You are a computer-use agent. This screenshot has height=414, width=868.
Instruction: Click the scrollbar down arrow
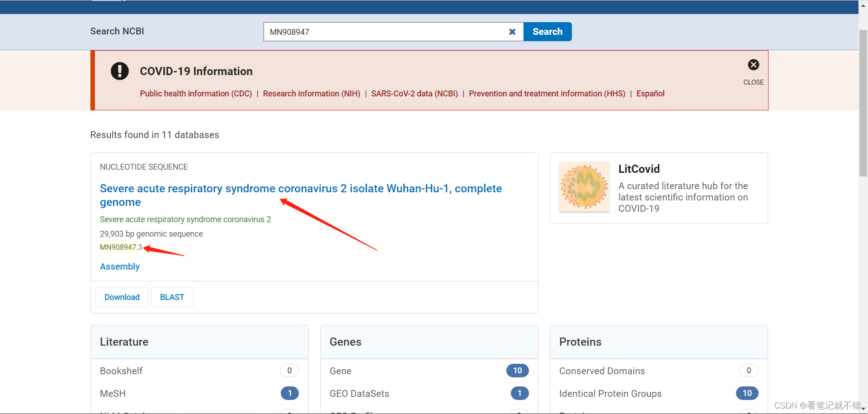(863, 409)
